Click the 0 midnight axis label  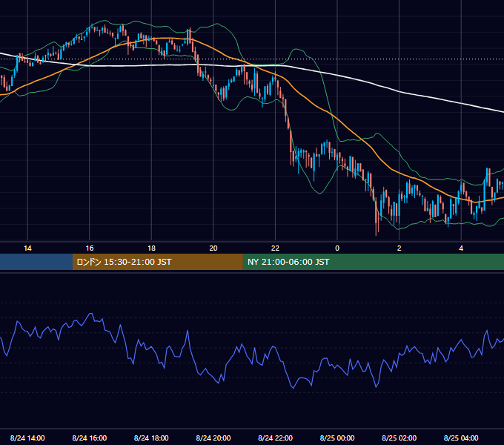(x=337, y=248)
